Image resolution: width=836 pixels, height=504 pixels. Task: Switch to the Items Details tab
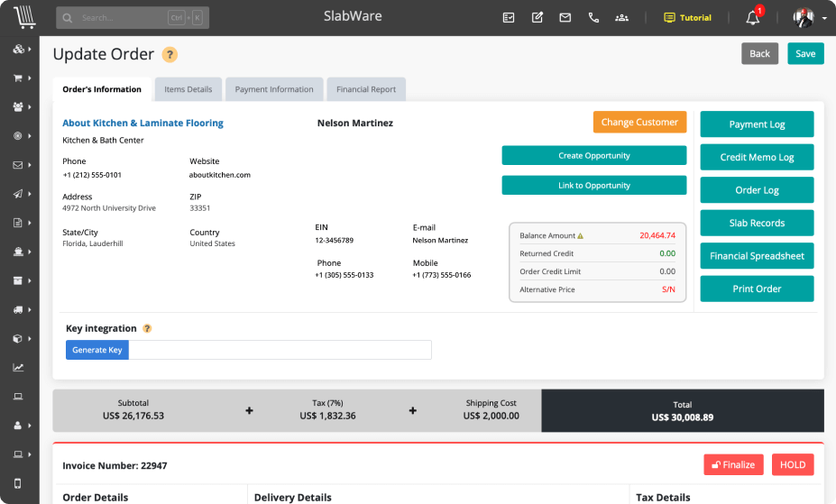click(188, 89)
